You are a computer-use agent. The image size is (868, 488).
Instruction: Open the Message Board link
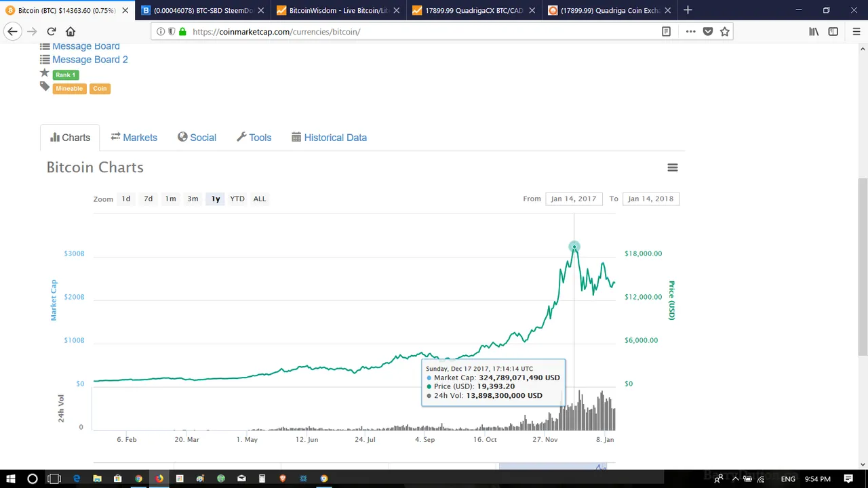[x=86, y=46]
